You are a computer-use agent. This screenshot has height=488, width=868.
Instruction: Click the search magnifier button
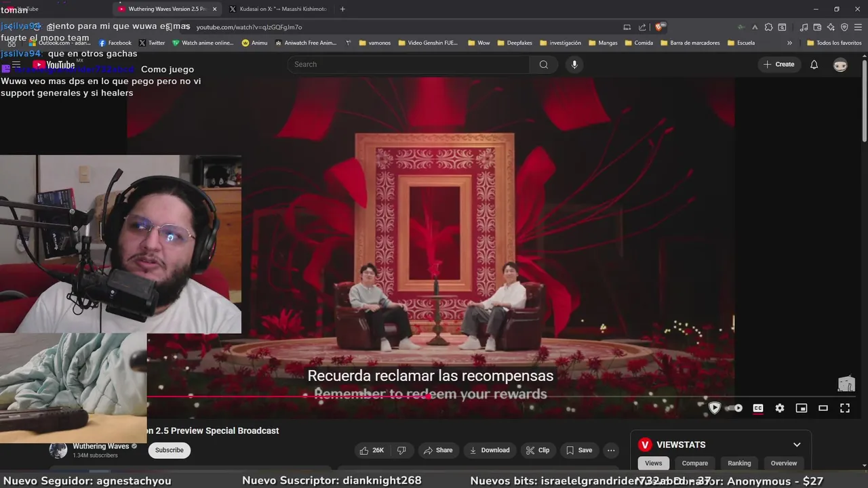point(543,64)
